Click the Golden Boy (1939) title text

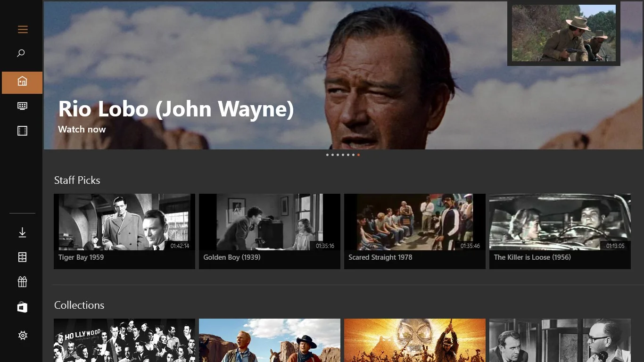232,257
